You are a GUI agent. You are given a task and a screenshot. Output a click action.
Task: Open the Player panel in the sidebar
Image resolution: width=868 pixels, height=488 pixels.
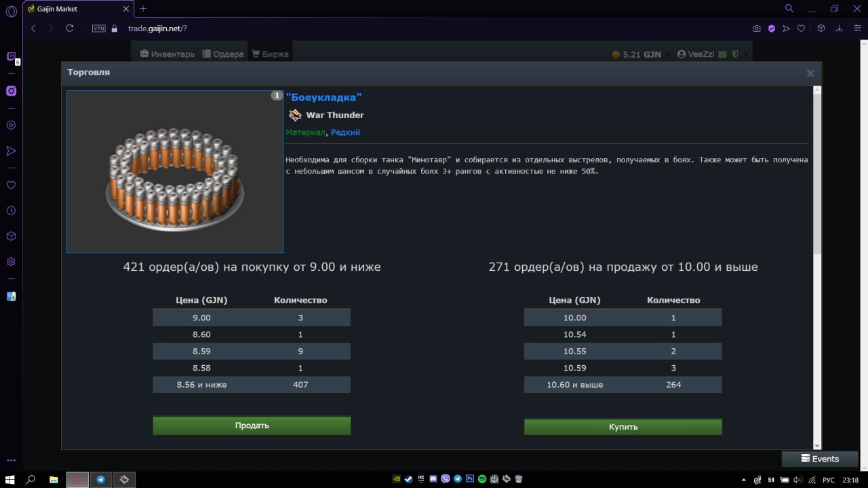point(11,125)
